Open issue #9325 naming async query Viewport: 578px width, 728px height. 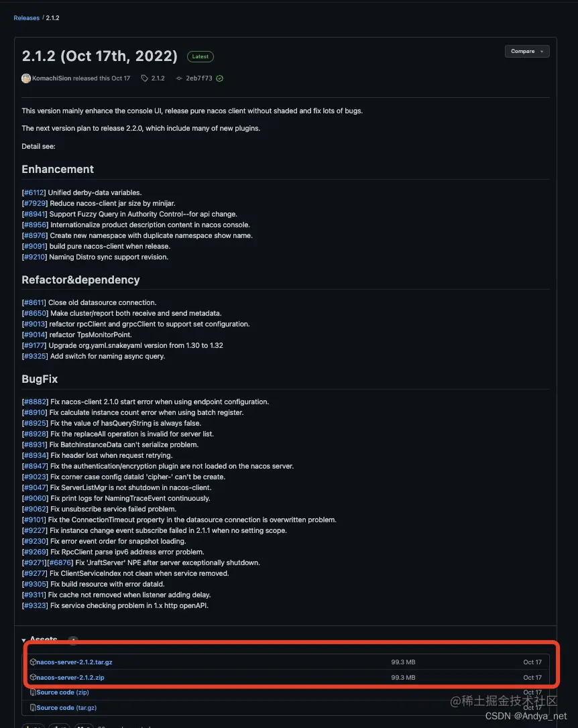[35, 356]
